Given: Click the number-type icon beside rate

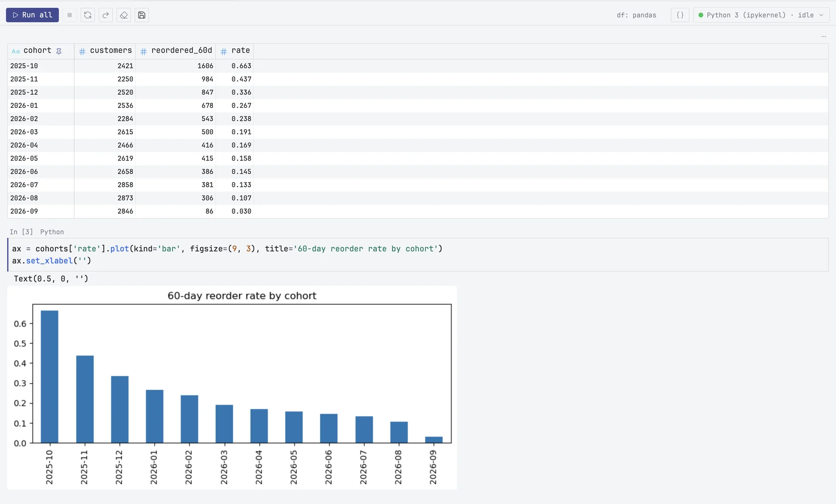Looking at the screenshot, I should click(x=223, y=51).
